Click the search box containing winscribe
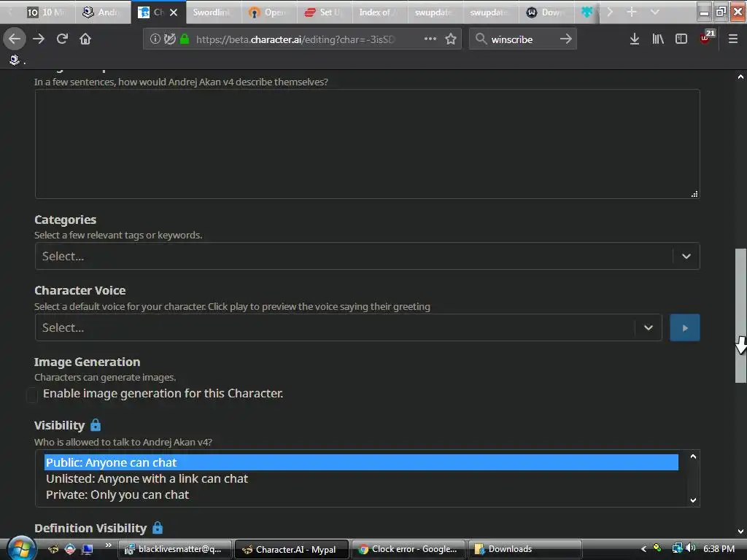 coord(522,39)
